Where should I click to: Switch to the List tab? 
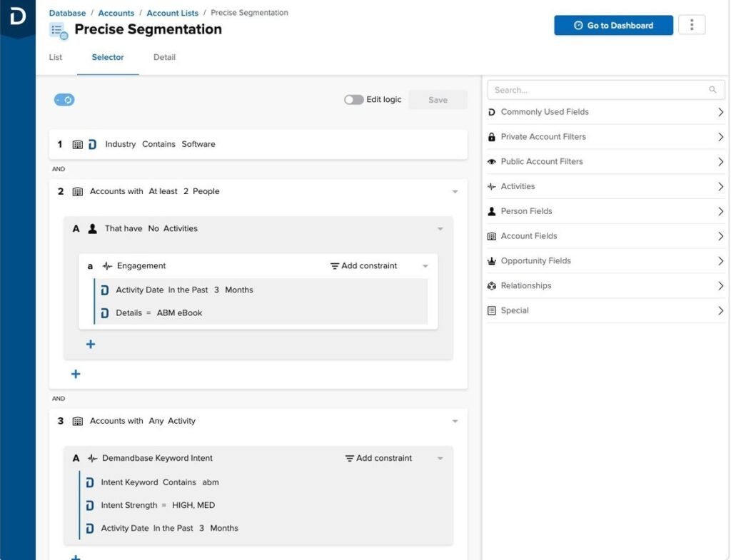tap(56, 57)
